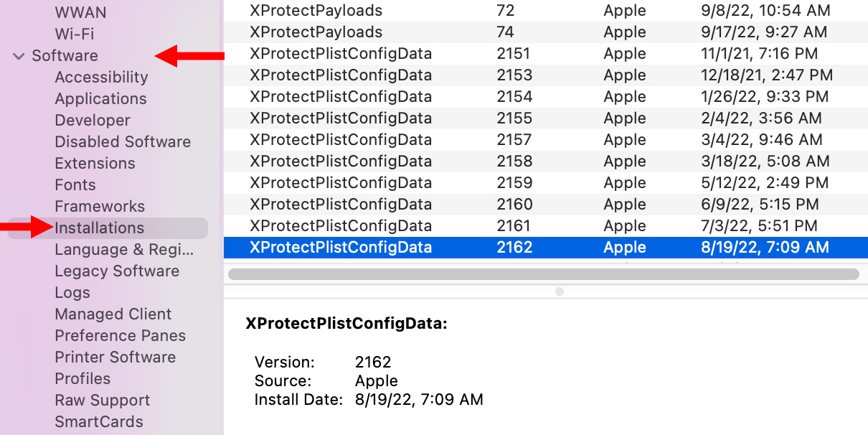Select the Developer sidebar entry
Viewport: 868px width, 435px height.
[93, 121]
